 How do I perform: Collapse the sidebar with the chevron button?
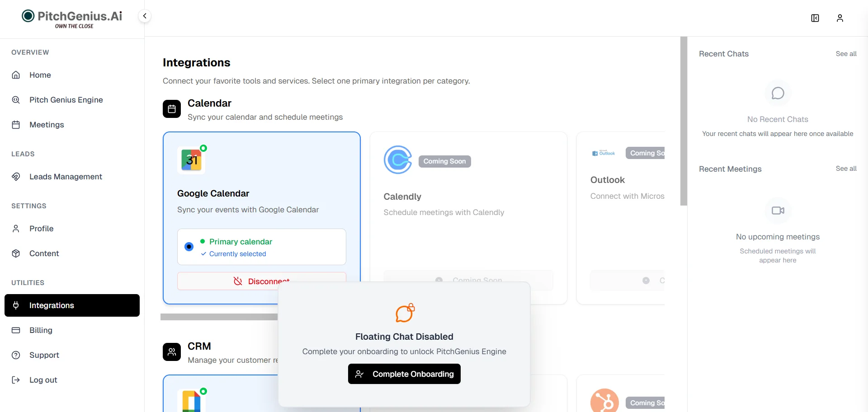point(145,16)
